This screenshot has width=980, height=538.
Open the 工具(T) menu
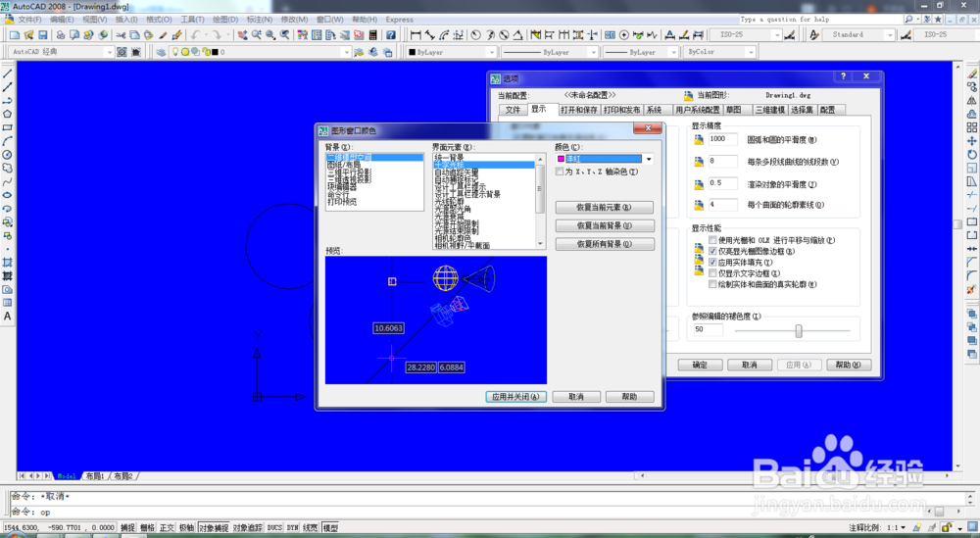(x=192, y=20)
